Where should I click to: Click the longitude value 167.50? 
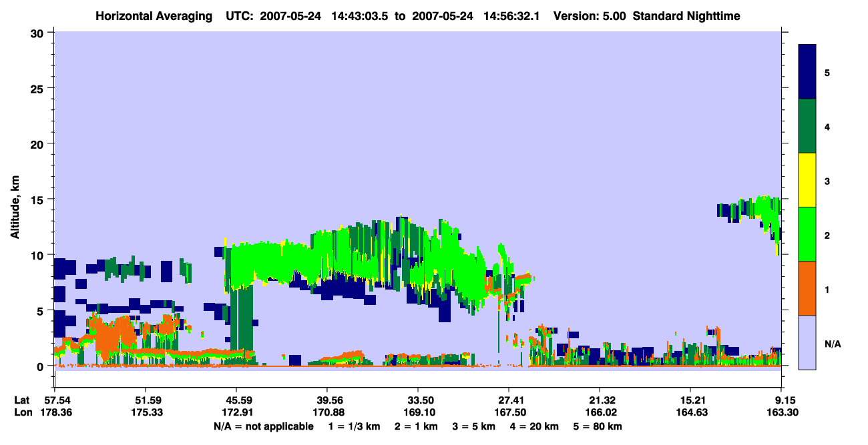(x=509, y=412)
